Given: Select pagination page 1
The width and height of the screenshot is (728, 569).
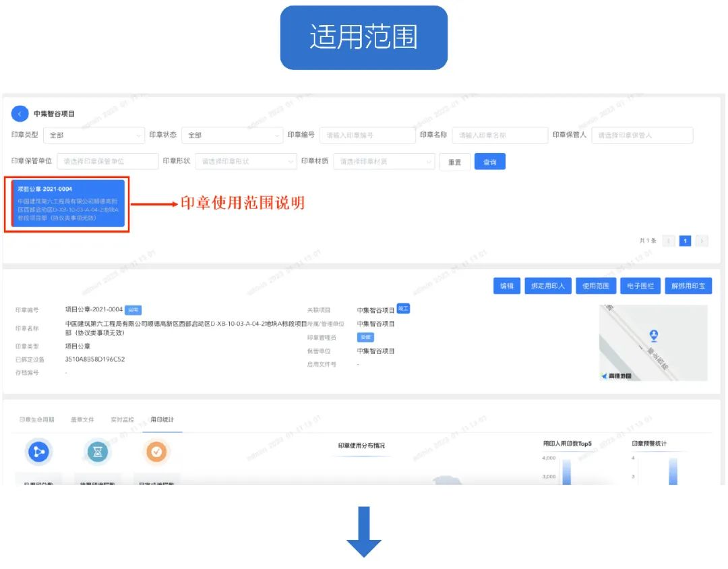Looking at the screenshot, I should tap(685, 241).
